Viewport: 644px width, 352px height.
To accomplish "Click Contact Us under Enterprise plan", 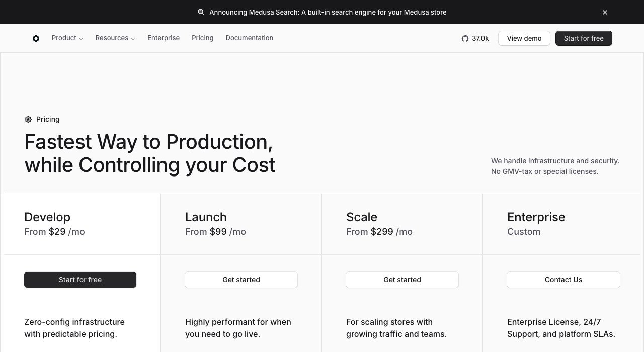I will point(563,280).
